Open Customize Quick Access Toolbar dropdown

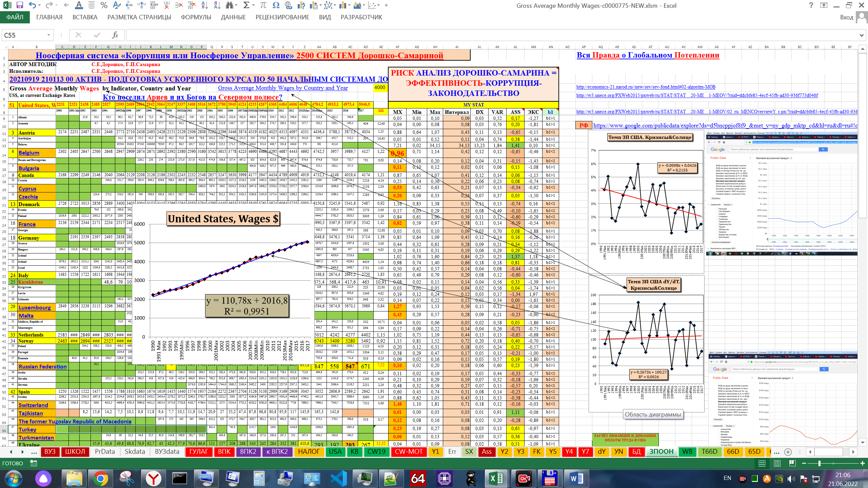(x=386, y=5)
